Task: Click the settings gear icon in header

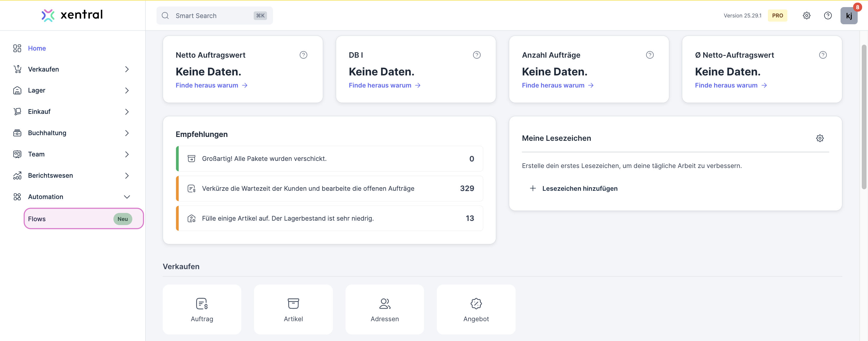Action: tap(806, 15)
